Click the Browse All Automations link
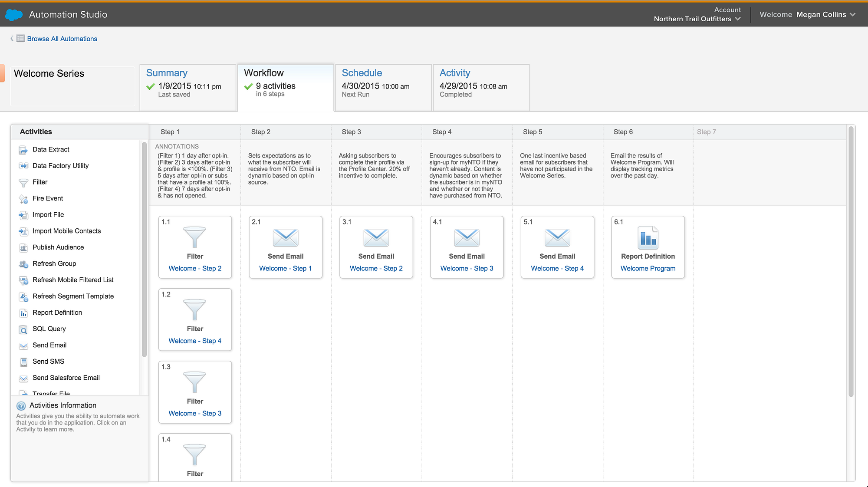 click(x=62, y=39)
